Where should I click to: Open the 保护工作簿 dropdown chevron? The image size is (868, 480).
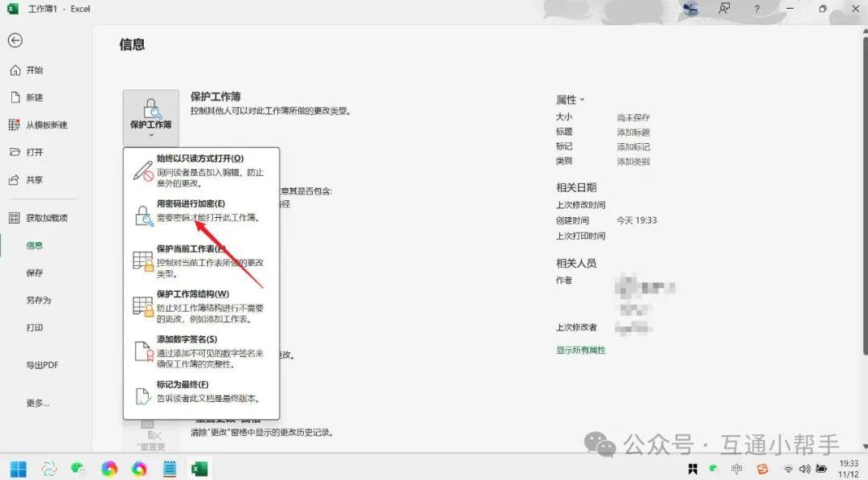pos(149,134)
